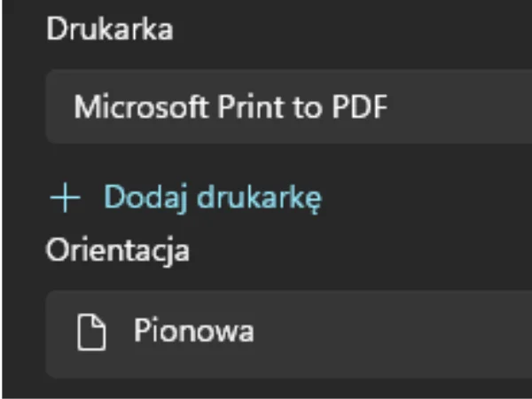Click the empty area of the Pionowa field
This screenshot has height=399, width=532.
(399, 333)
